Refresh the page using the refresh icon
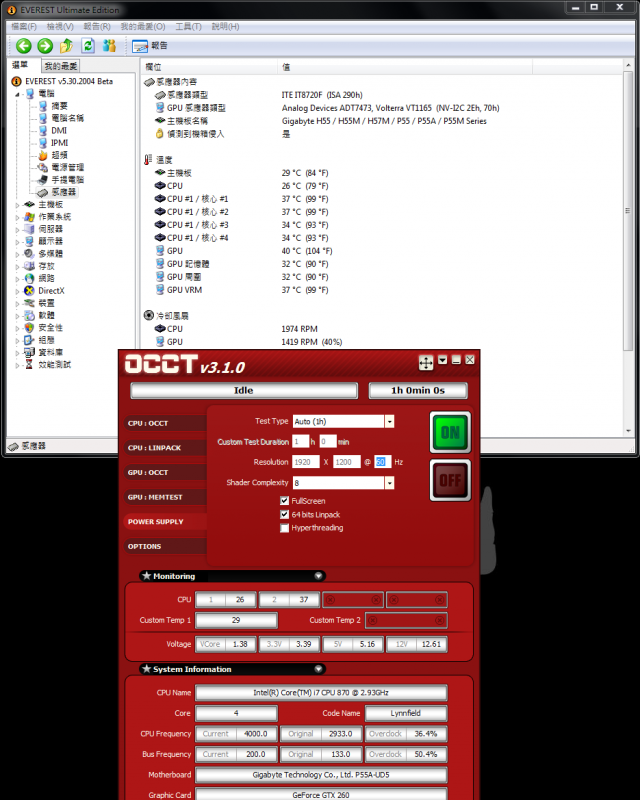 tap(88, 46)
